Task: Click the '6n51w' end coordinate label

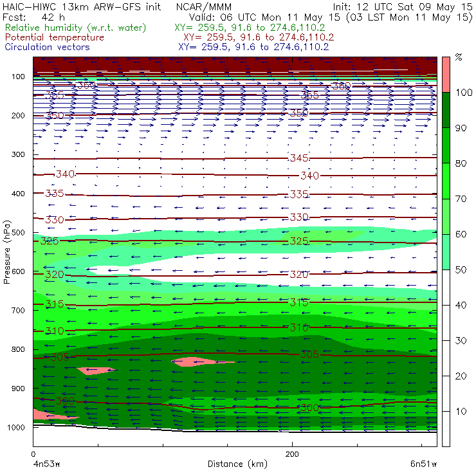Action: click(424, 464)
